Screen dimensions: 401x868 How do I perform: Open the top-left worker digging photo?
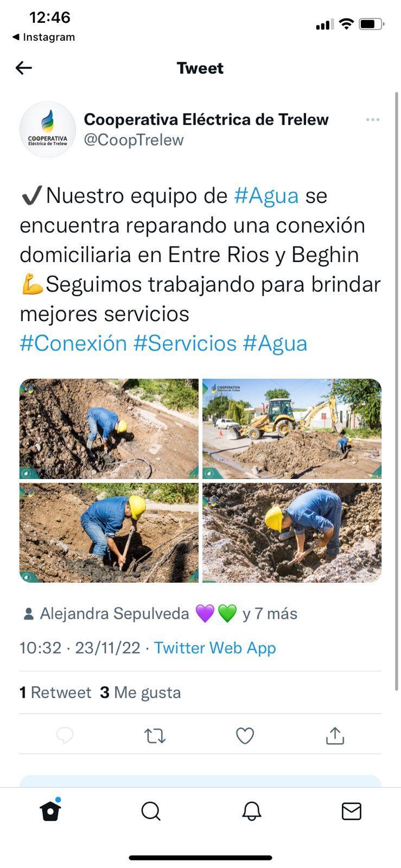click(109, 429)
